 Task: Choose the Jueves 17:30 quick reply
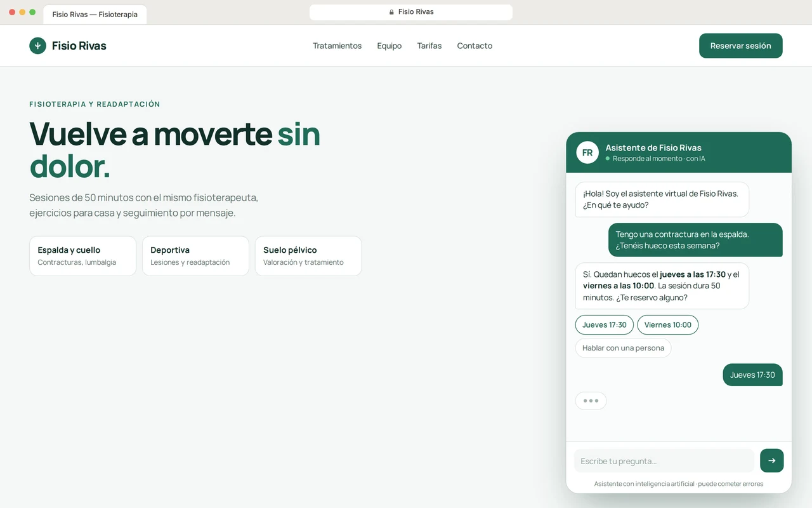coord(605,324)
